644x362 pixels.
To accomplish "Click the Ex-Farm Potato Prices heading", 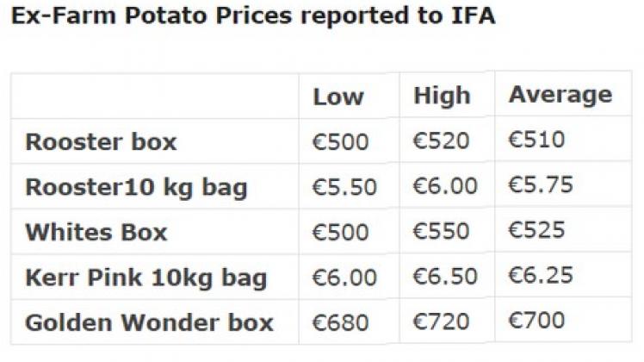I will click(253, 16).
